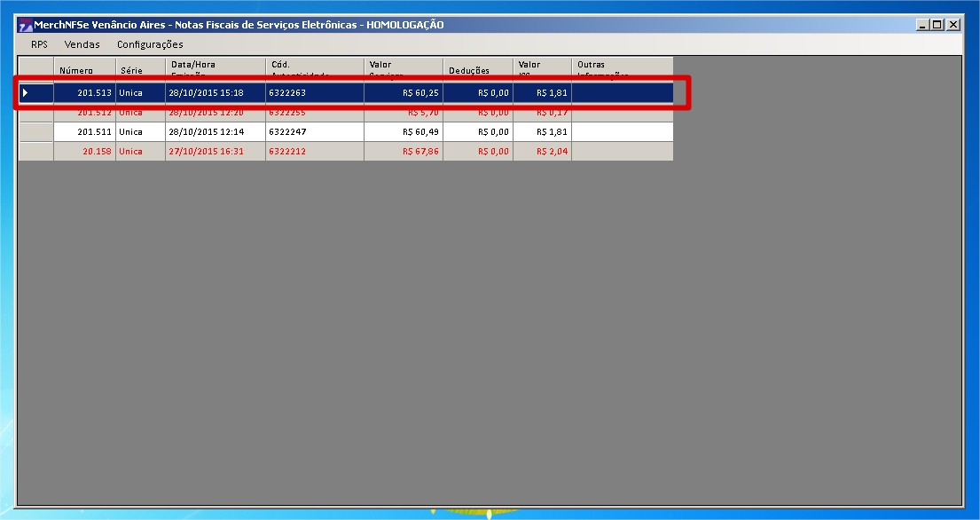This screenshot has height=520, width=980.
Task: Click service value R$ 67,86 cell
Action: click(404, 152)
